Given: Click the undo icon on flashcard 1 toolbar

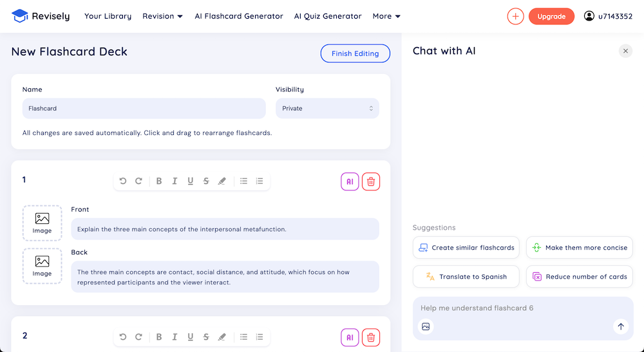Looking at the screenshot, I should click(x=123, y=181).
